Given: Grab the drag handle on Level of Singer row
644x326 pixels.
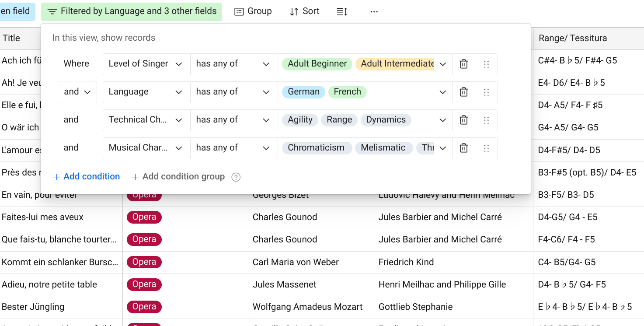Looking at the screenshot, I should point(486,64).
